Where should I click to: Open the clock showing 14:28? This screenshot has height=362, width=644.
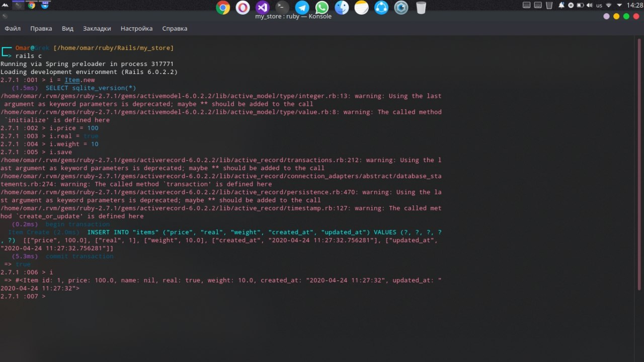point(634,5)
